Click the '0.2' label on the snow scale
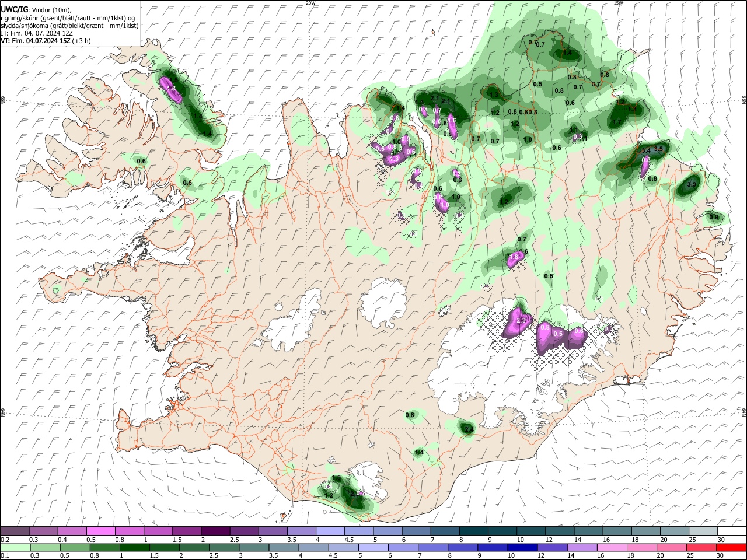Viewport: 747px width, 560px height. 5,540
